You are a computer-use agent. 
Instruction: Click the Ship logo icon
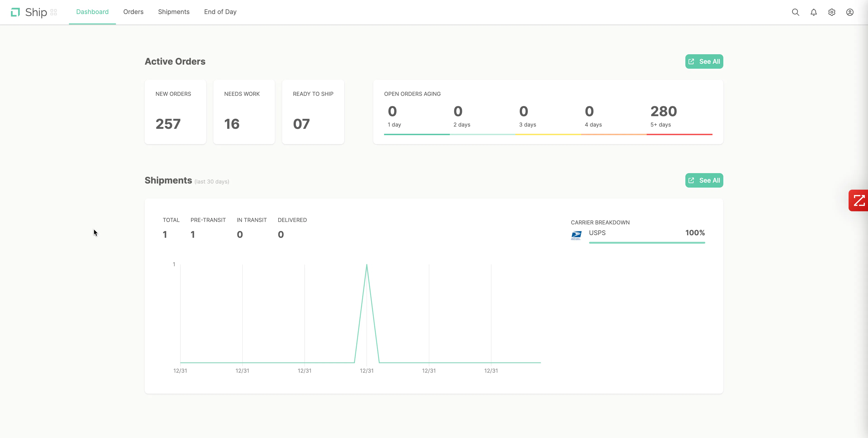[x=15, y=12]
